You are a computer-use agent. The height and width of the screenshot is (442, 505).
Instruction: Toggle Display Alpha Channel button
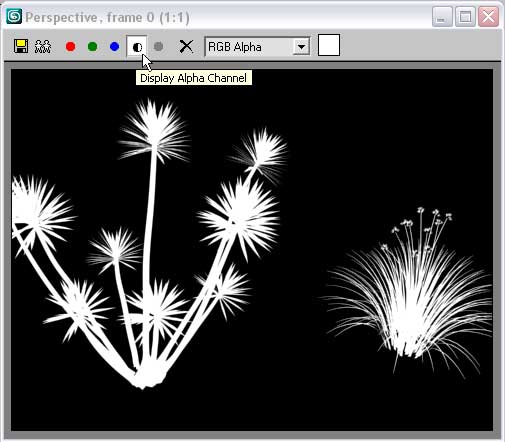pos(137,47)
